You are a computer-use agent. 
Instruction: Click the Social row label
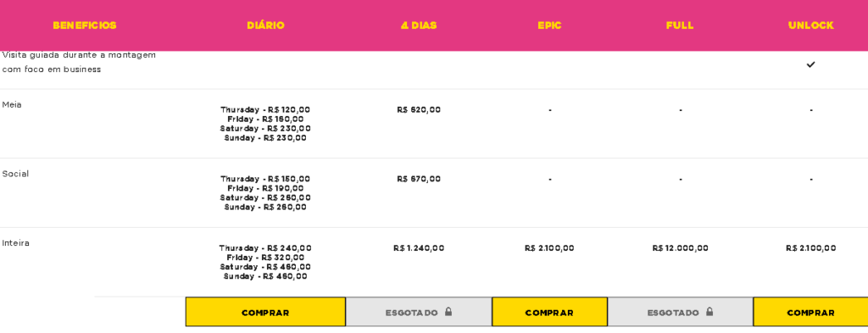[x=15, y=174]
